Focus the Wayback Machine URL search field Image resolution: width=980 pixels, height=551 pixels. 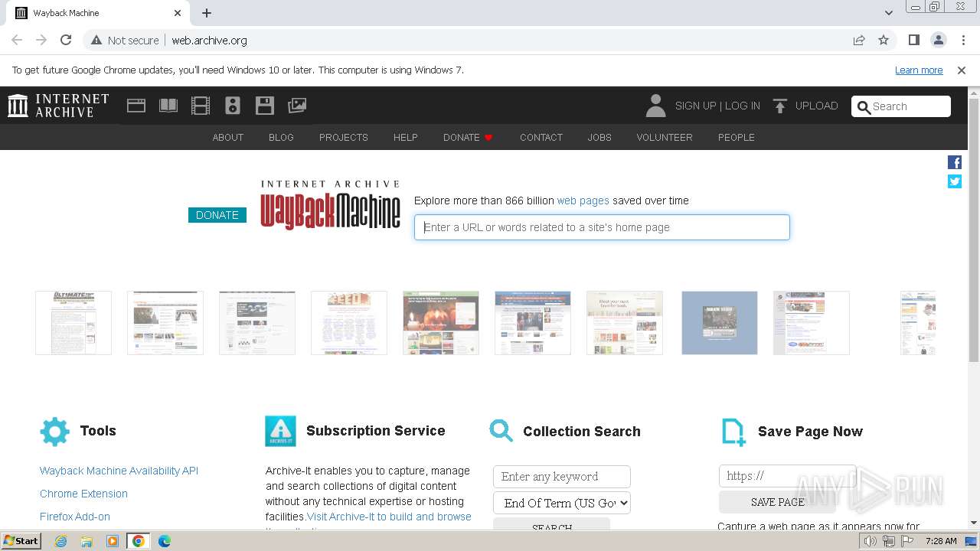coord(602,227)
